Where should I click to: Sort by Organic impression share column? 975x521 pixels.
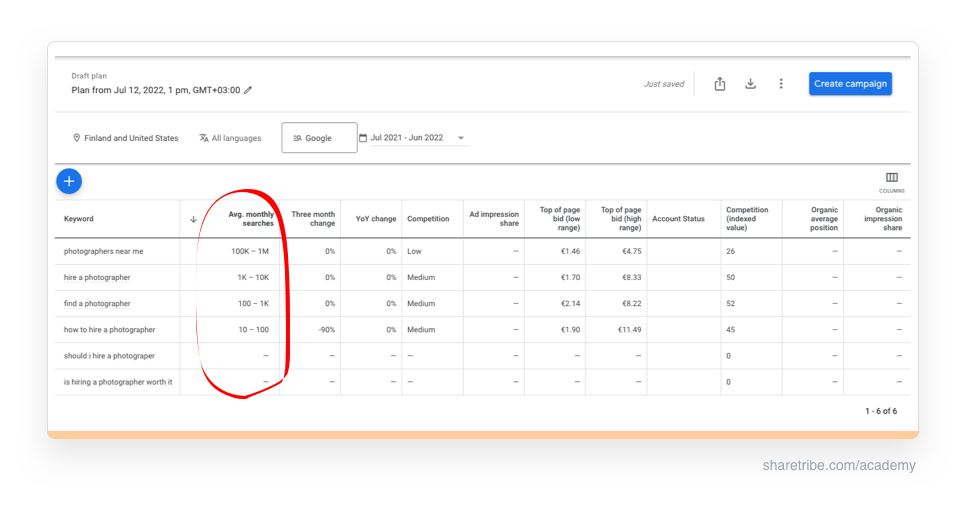click(882, 219)
